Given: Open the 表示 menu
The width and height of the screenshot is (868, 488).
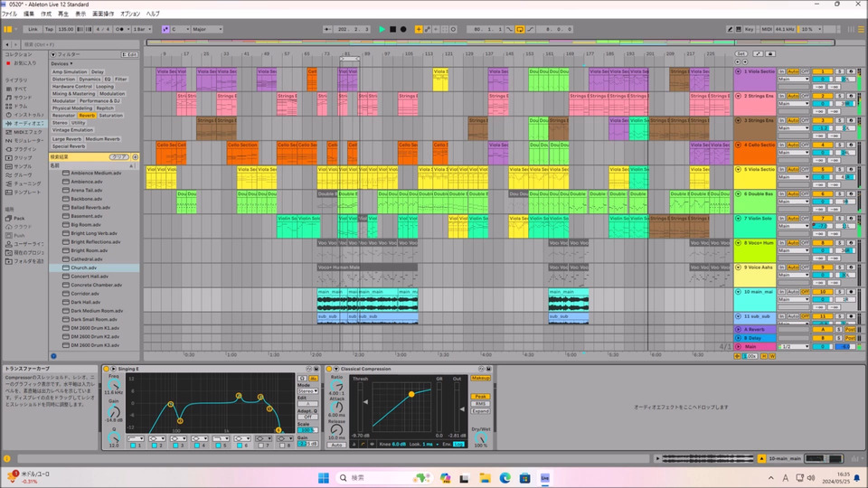Looking at the screenshot, I should [x=81, y=14].
